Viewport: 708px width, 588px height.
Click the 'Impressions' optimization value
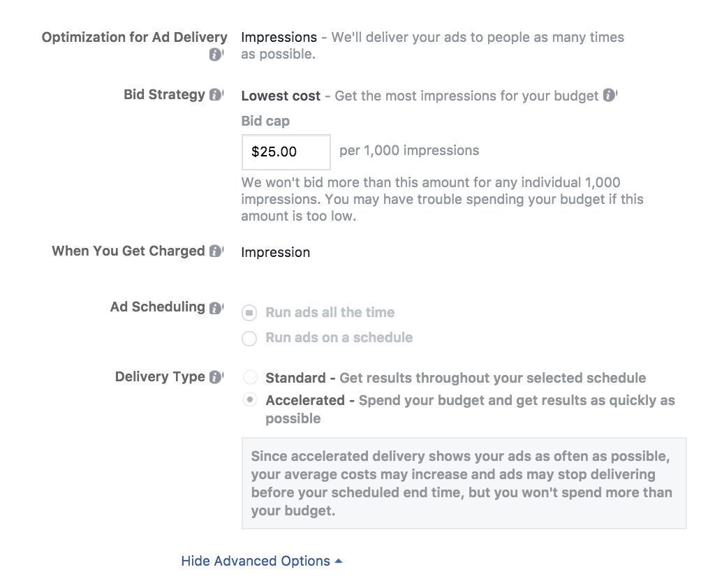[279, 37]
